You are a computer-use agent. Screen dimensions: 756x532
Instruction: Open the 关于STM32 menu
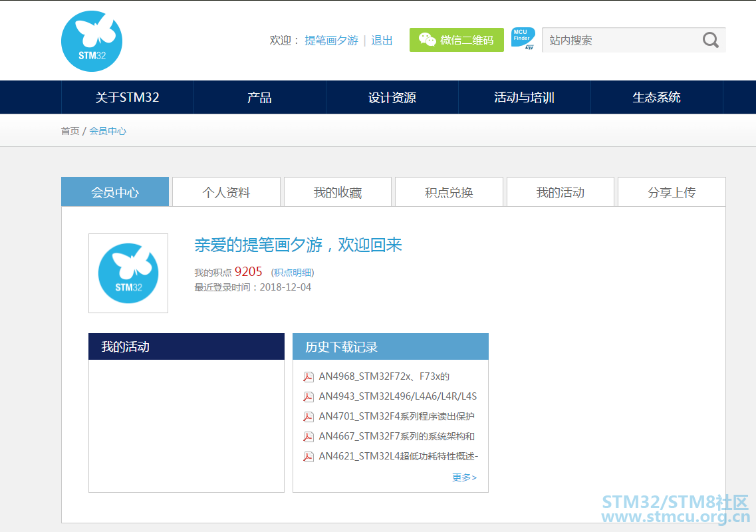[127, 98]
